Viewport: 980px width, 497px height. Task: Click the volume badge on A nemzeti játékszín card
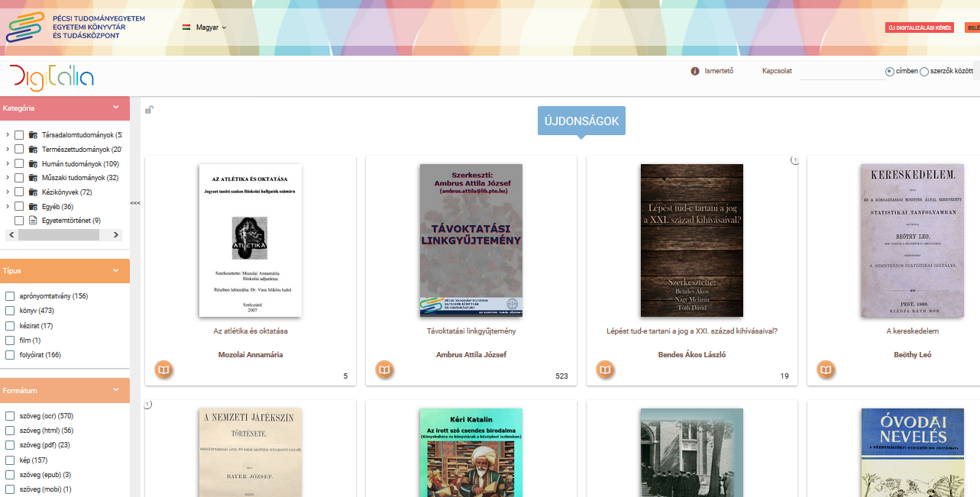click(x=148, y=405)
